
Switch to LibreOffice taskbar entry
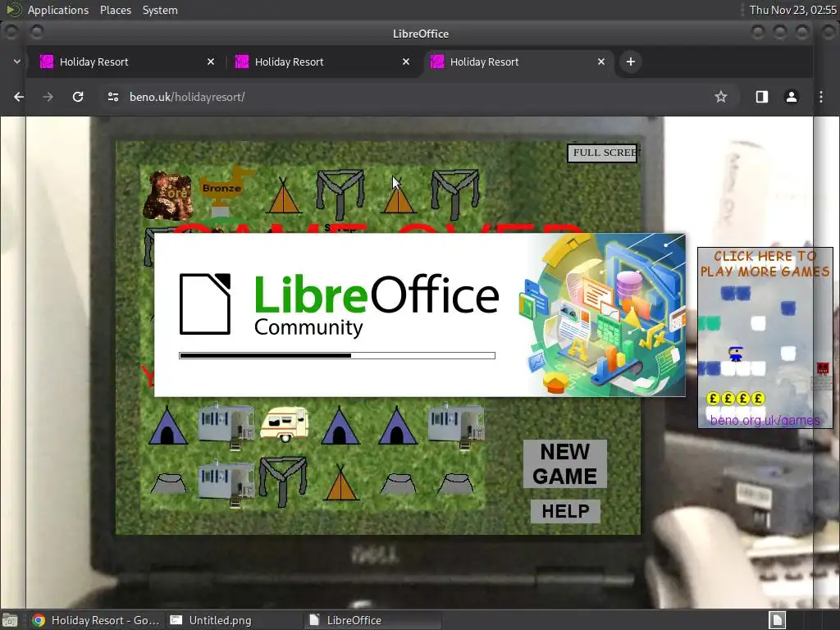click(373, 620)
